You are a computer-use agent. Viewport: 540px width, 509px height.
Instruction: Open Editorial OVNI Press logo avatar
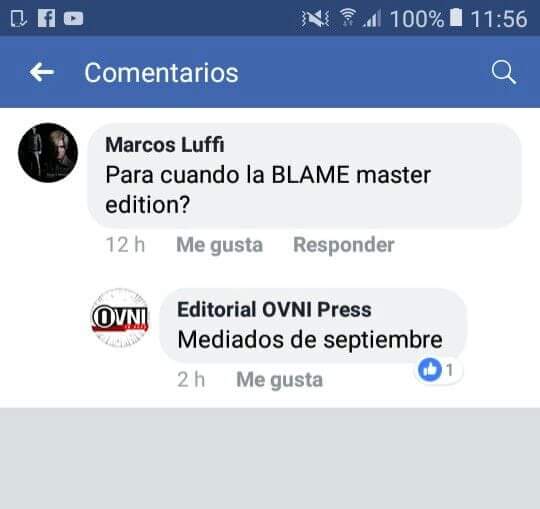(x=120, y=318)
